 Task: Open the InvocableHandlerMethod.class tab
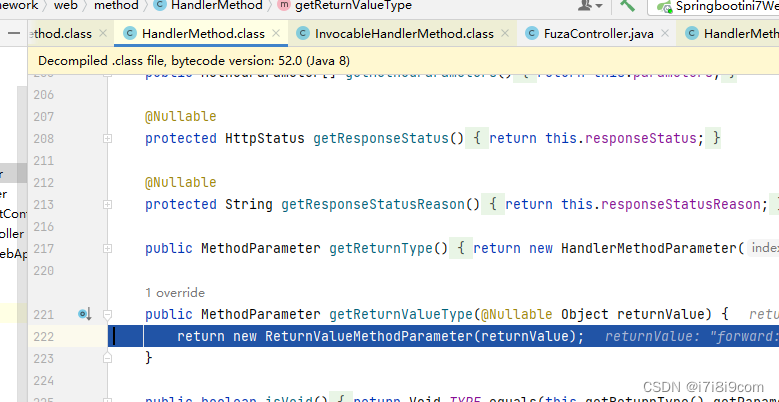(x=404, y=34)
